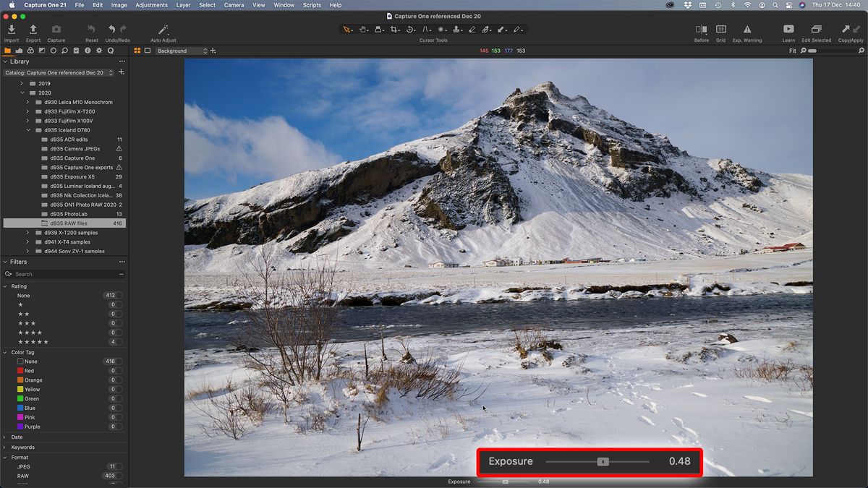
Task: Open the Exposure Warning icon
Action: click(x=746, y=30)
